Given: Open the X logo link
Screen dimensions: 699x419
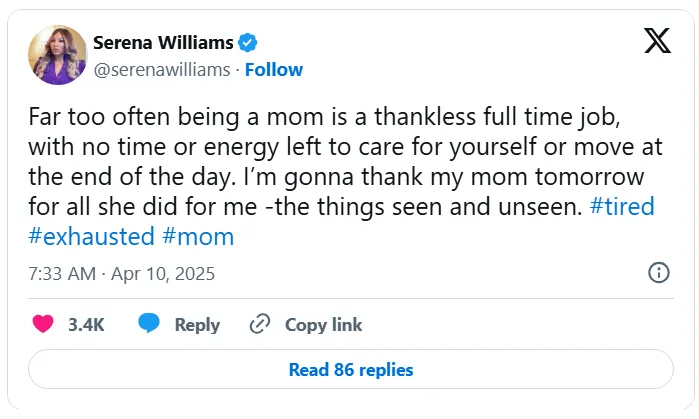Looking at the screenshot, I should pos(657,41).
